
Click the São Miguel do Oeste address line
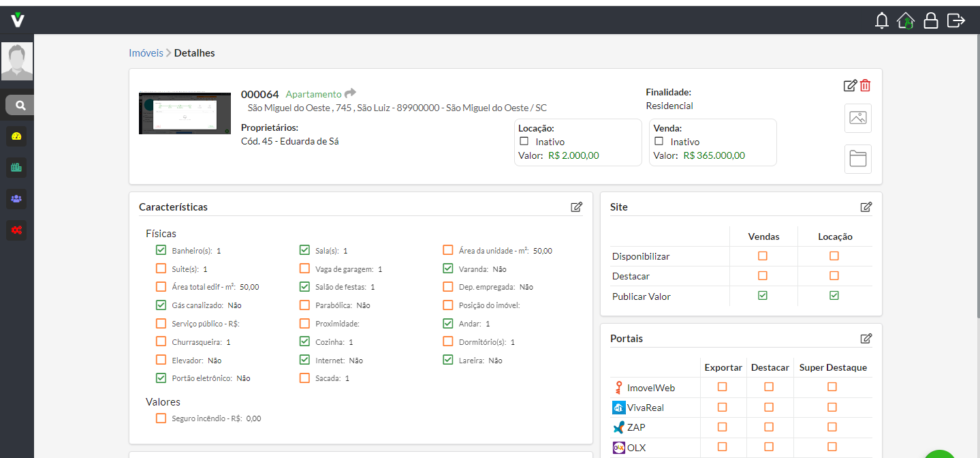click(397, 108)
